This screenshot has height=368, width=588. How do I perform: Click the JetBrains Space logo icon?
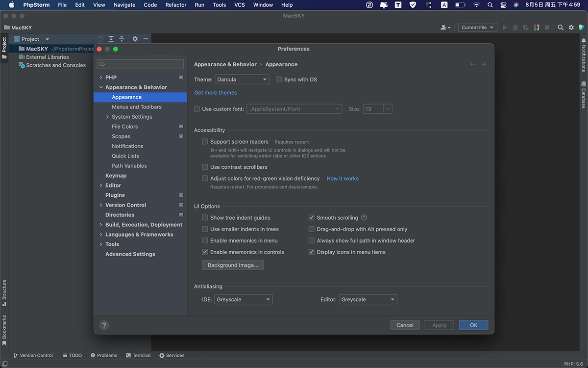click(581, 27)
